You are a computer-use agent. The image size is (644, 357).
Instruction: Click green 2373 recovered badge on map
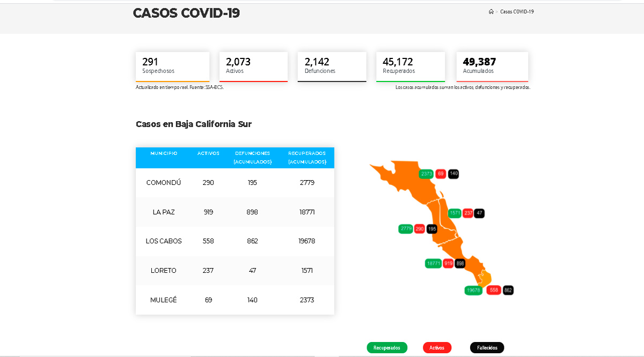click(426, 174)
